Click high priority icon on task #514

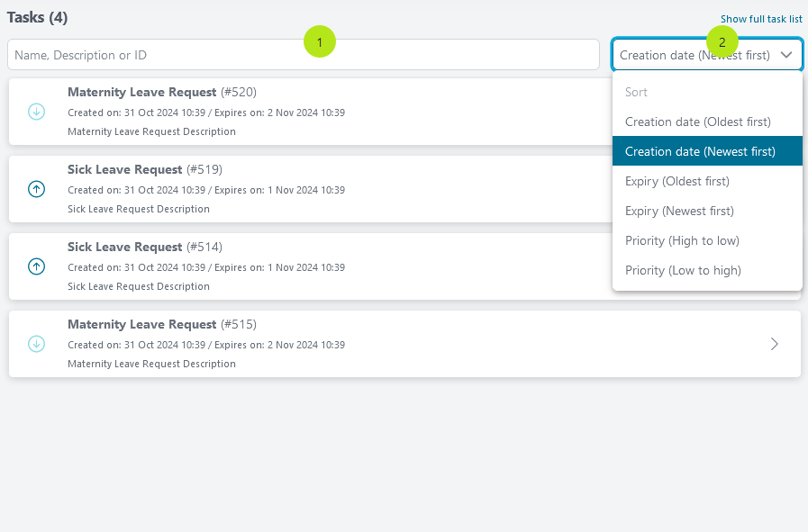36,266
